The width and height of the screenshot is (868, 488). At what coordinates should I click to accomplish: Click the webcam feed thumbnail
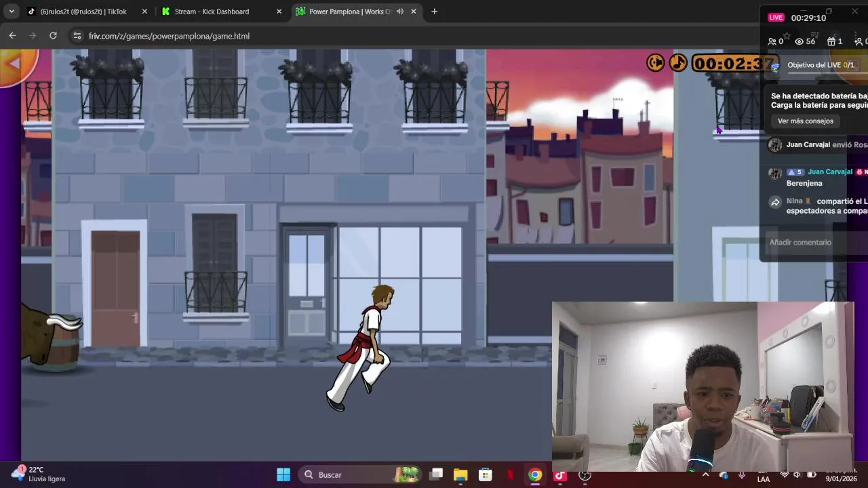tap(703, 386)
